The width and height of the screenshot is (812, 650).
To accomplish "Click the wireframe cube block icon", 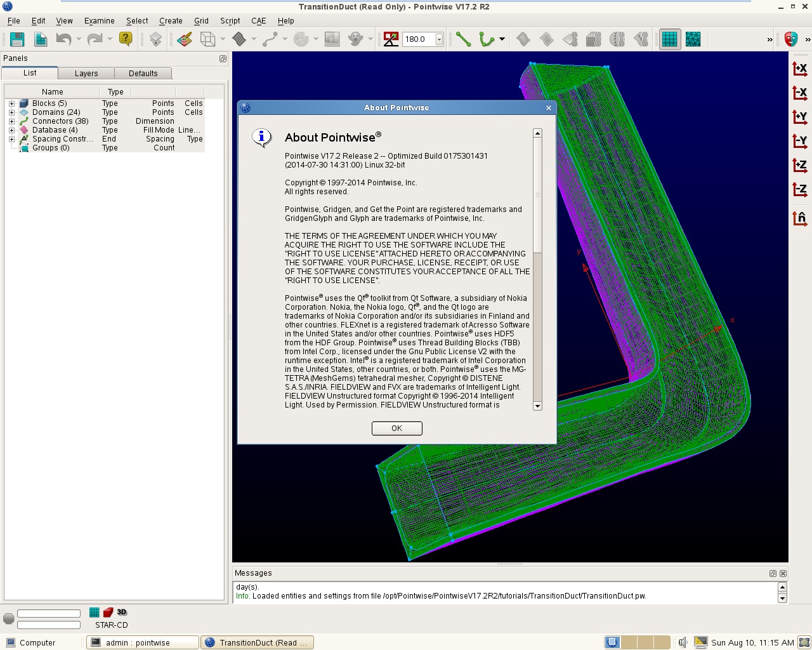I will pyautogui.click(x=208, y=39).
